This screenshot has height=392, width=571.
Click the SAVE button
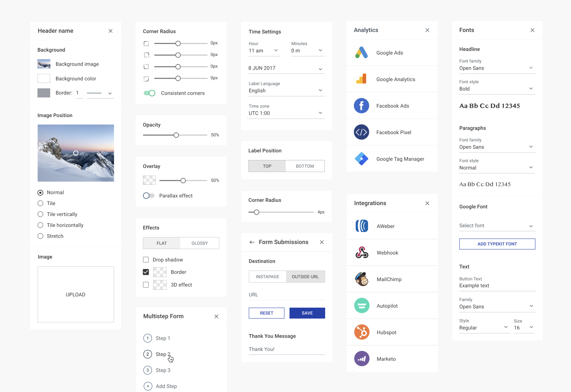point(307,313)
